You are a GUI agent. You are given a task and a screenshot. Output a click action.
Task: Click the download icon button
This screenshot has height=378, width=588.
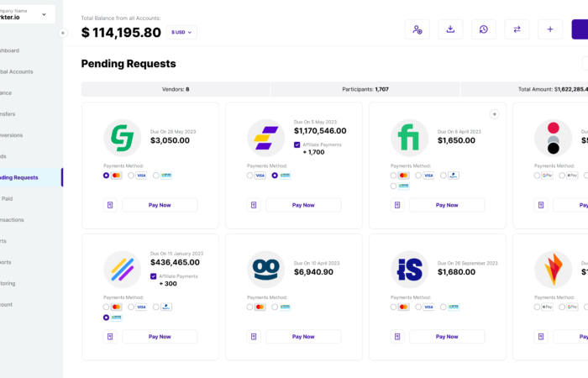coord(450,29)
